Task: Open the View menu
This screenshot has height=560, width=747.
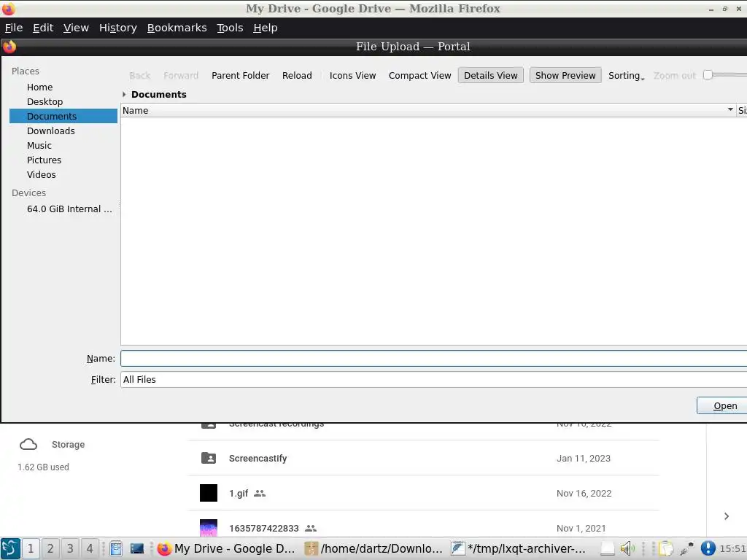Action: tap(76, 28)
